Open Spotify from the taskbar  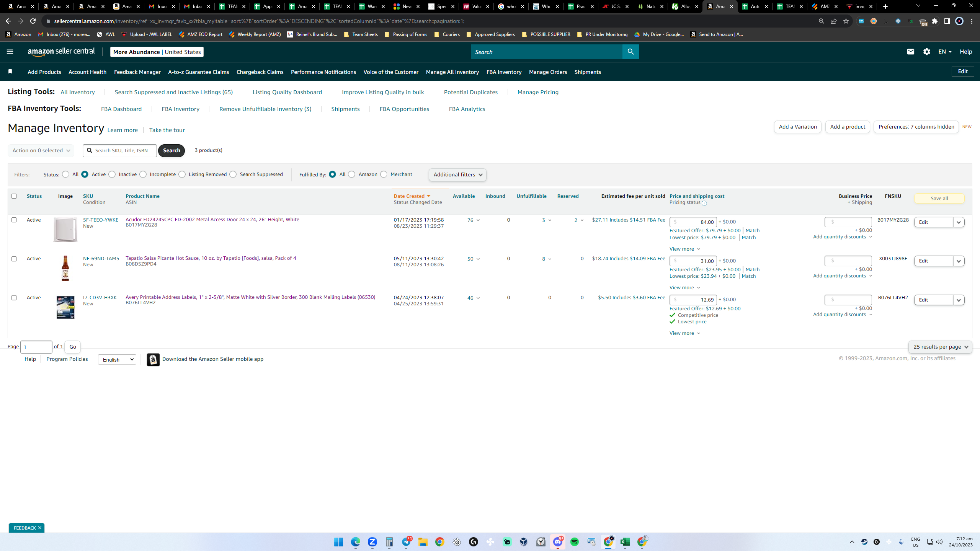click(574, 542)
